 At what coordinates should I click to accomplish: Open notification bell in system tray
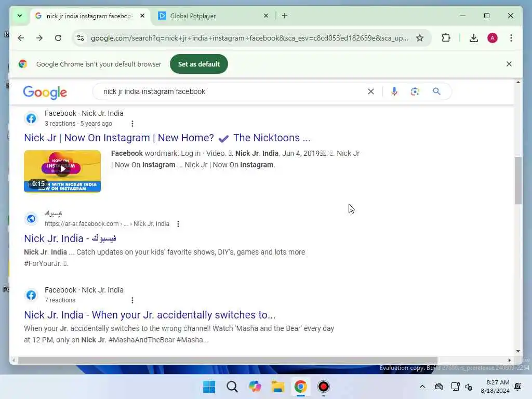click(x=518, y=387)
